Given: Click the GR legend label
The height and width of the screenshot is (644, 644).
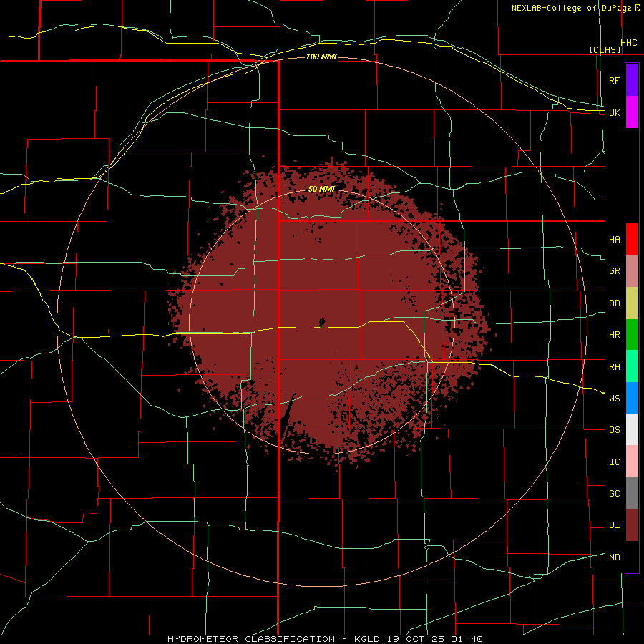Looking at the screenshot, I should 614,271.
